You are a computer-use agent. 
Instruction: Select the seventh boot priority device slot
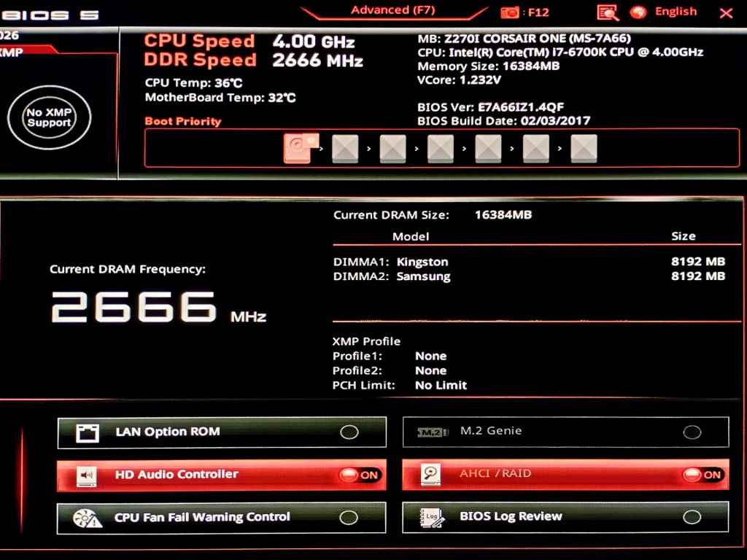584,149
